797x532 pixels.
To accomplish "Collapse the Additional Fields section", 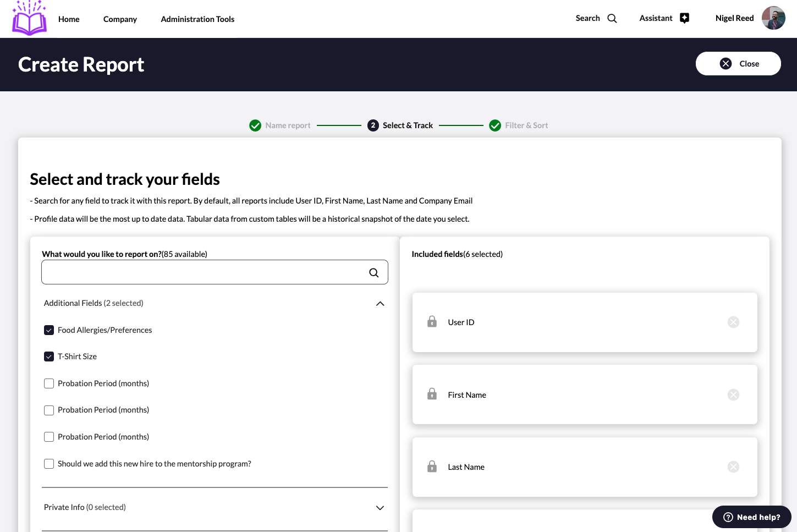I will coord(380,304).
